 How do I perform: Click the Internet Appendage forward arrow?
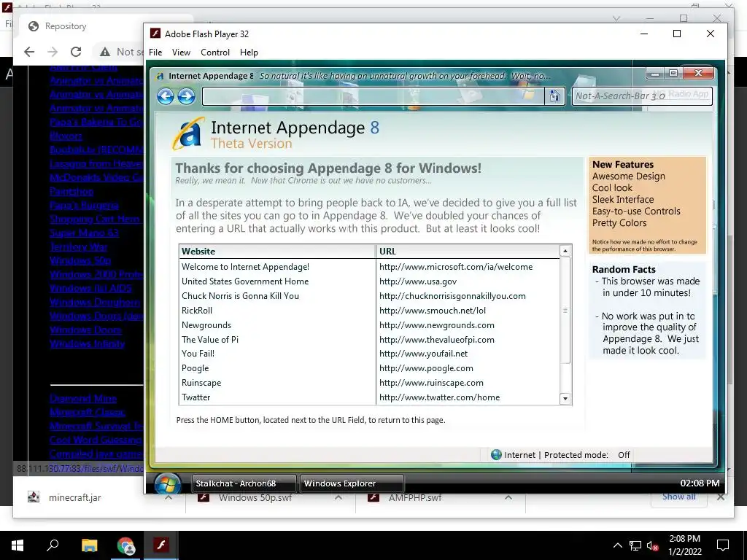[x=186, y=96]
